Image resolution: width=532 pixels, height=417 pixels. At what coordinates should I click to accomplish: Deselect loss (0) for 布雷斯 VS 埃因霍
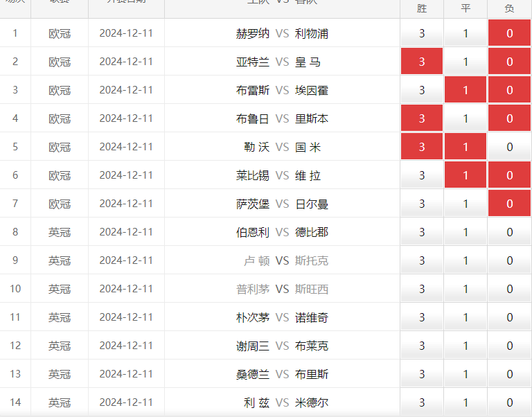coord(509,90)
